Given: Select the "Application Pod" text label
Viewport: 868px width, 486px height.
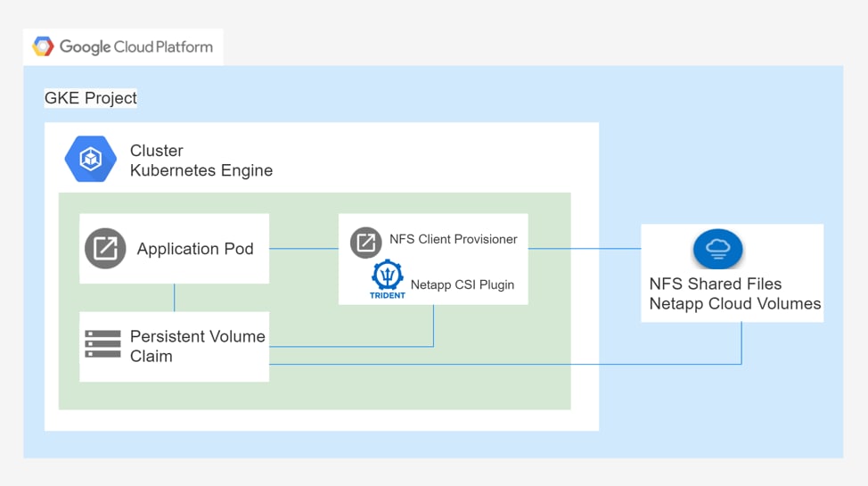Looking at the screenshot, I should pos(195,249).
